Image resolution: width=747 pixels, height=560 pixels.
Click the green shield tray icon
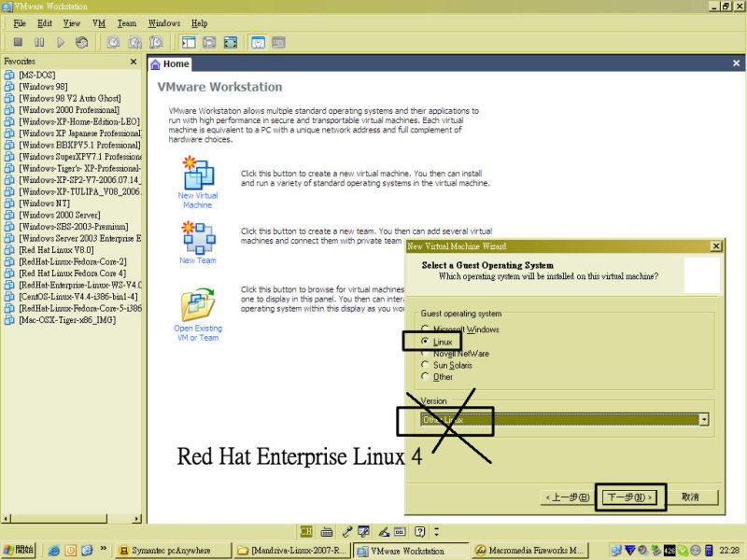point(683,551)
